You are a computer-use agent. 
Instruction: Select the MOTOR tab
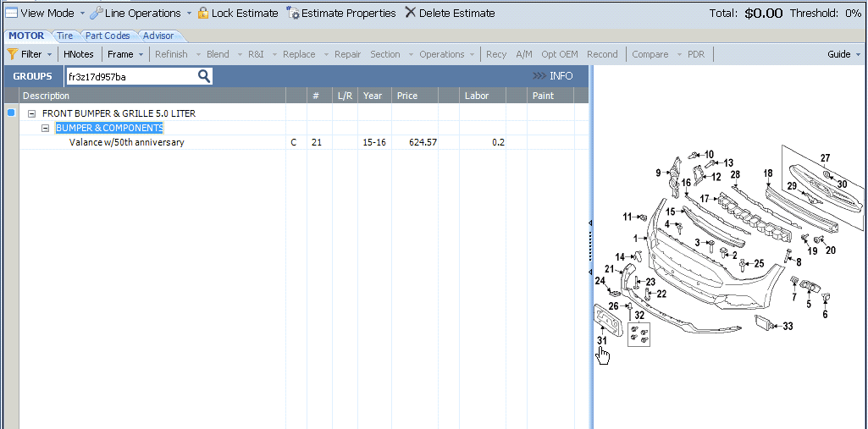(x=26, y=36)
